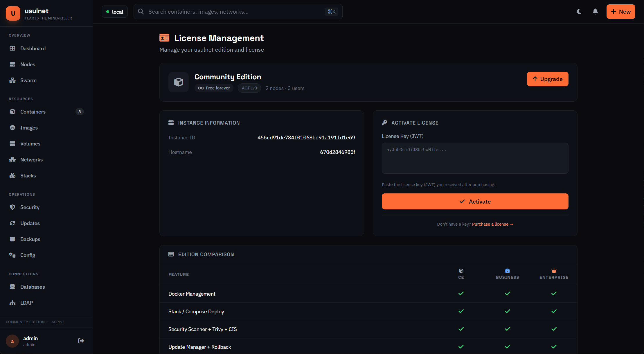Click the Upgrade button
Image resolution: width=644 pixels, height=354 pixels.
(x=548, y=79)
